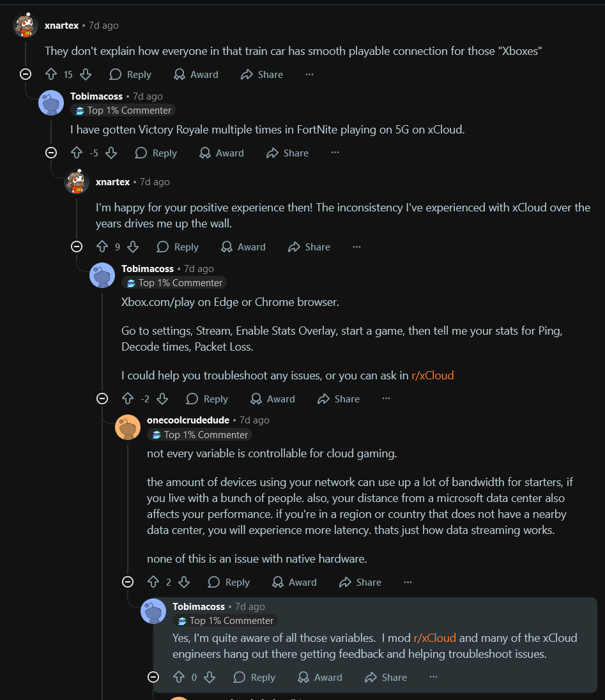
Task: Award onecoolcrudedude's cloud gaming comment
Action: tap(295, 582)
